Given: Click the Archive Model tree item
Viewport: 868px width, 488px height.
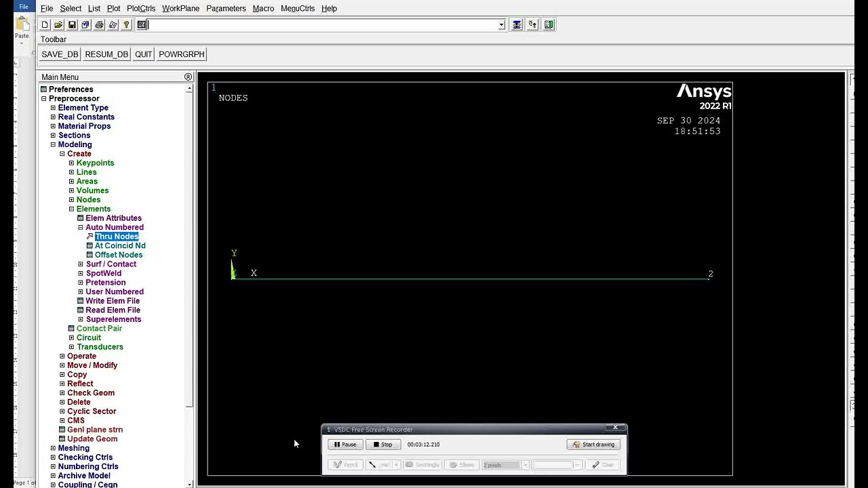Looking at the screenshot, I should tap(84, 476).
